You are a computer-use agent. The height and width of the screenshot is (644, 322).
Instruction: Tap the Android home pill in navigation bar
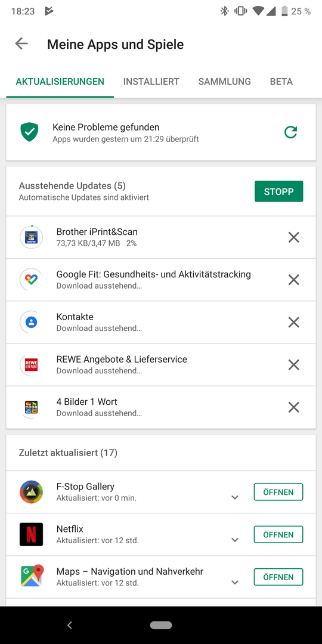(161, 625)
